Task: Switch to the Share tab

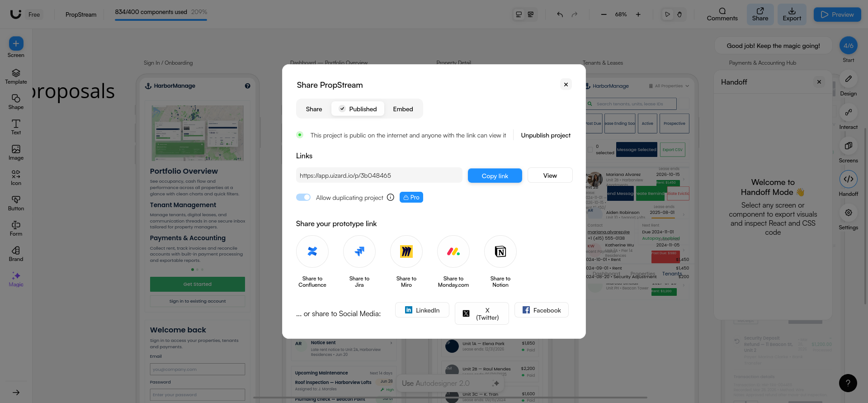Action: (x=314, y=109)
